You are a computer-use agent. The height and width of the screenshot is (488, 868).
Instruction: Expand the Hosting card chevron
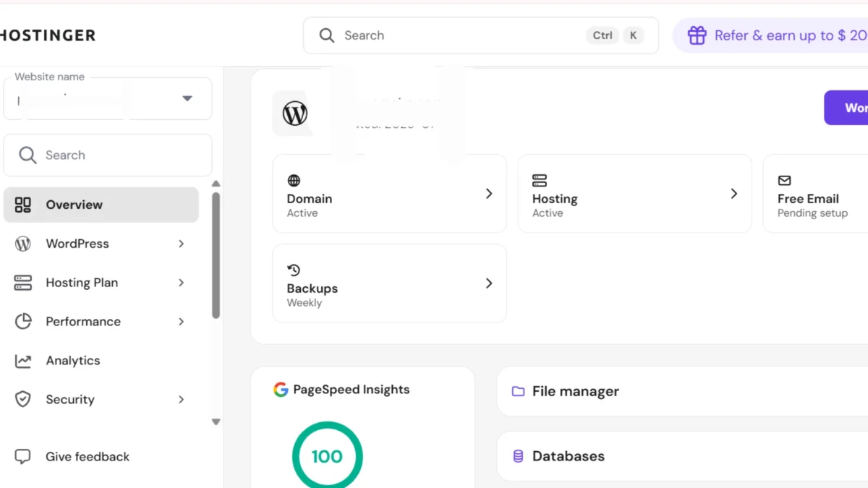pyautogui.click(x=733, y=194)
